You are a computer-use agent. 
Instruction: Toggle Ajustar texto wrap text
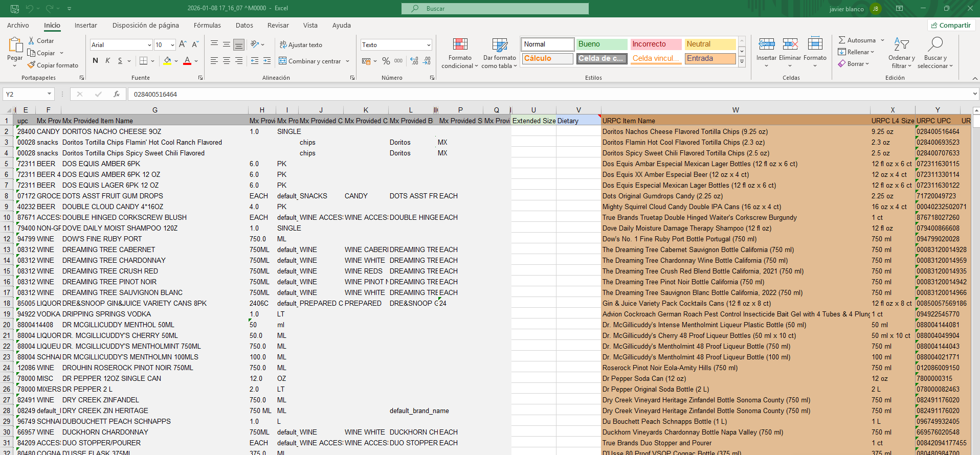(x=301, y=44)
